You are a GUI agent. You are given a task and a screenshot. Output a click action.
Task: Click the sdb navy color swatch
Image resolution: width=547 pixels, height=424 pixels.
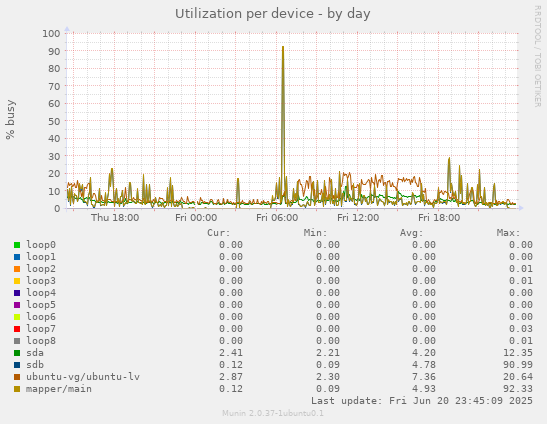pos(17,365)
